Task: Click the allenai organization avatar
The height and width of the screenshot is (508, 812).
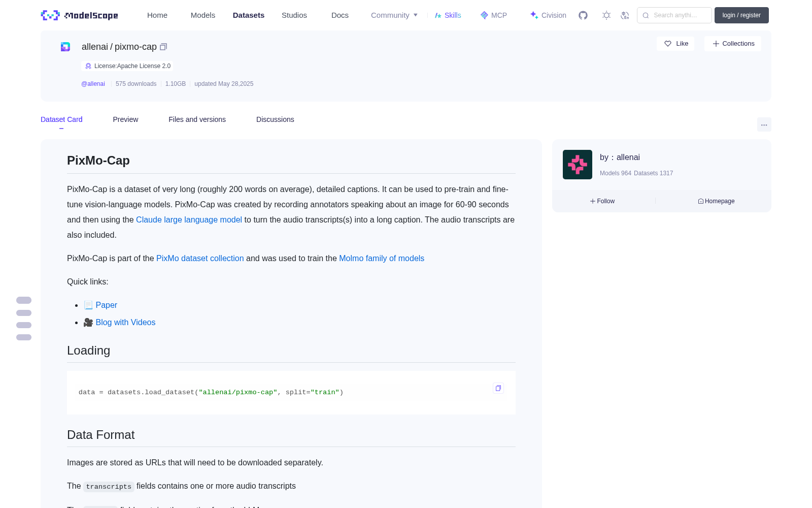Action: (578, 165)
